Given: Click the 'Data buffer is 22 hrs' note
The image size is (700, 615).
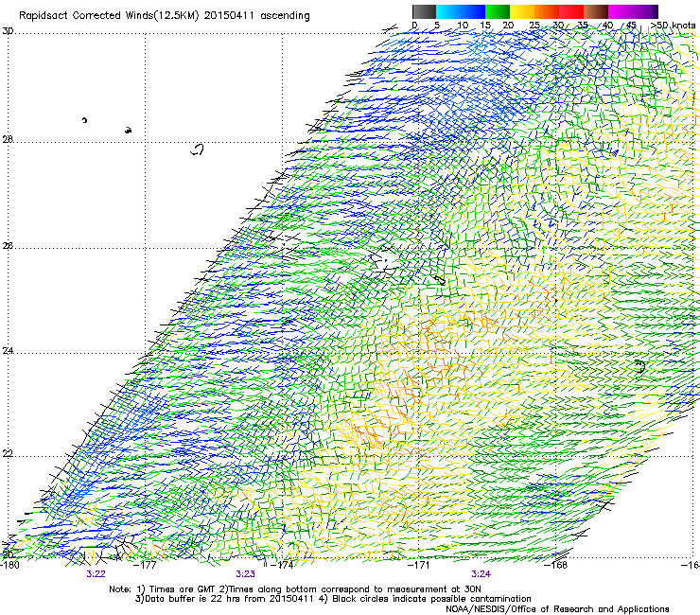Looking at the screenshot, I should click(x=228, y=599).
